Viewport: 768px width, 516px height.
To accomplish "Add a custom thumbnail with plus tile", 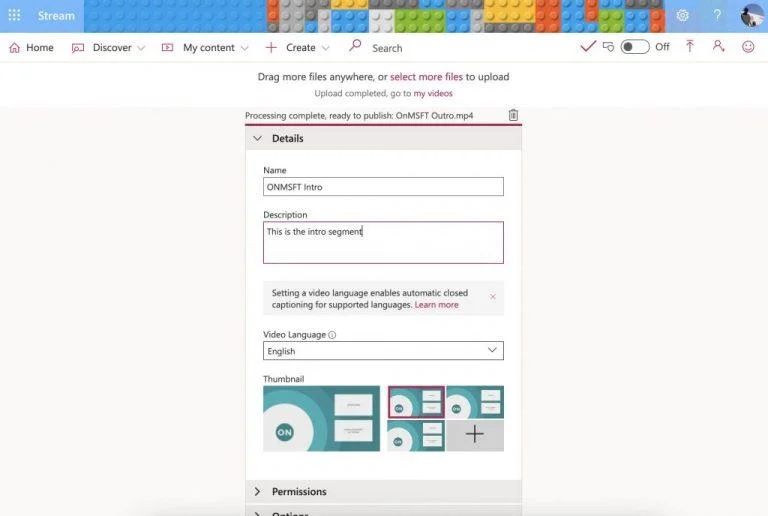I will point(475,435).
